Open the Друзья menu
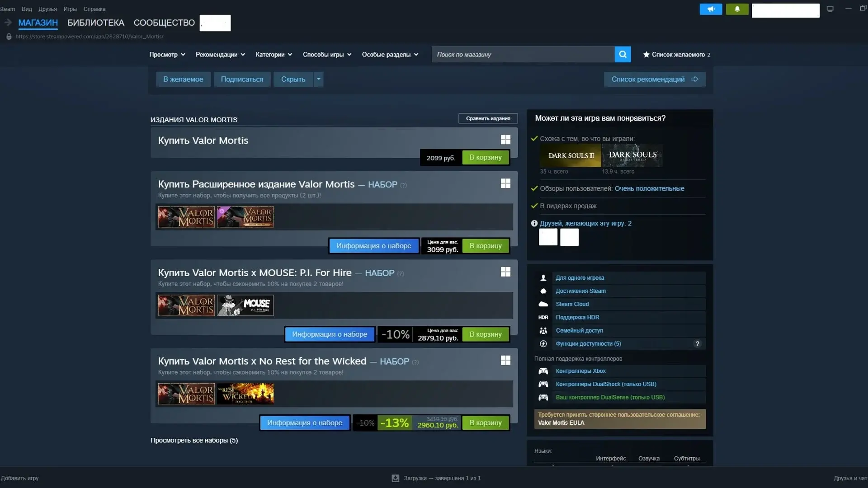The image size is (868, 488). click(x=47, y=9)
